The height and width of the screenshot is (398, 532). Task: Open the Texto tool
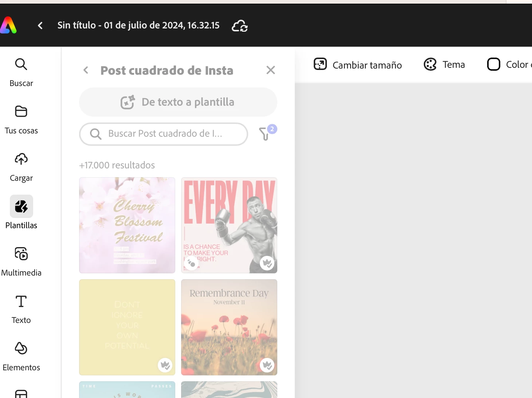21,309
